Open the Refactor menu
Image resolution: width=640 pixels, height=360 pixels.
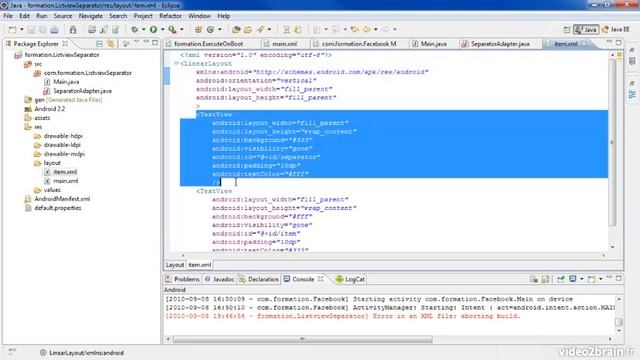point(170,16)
